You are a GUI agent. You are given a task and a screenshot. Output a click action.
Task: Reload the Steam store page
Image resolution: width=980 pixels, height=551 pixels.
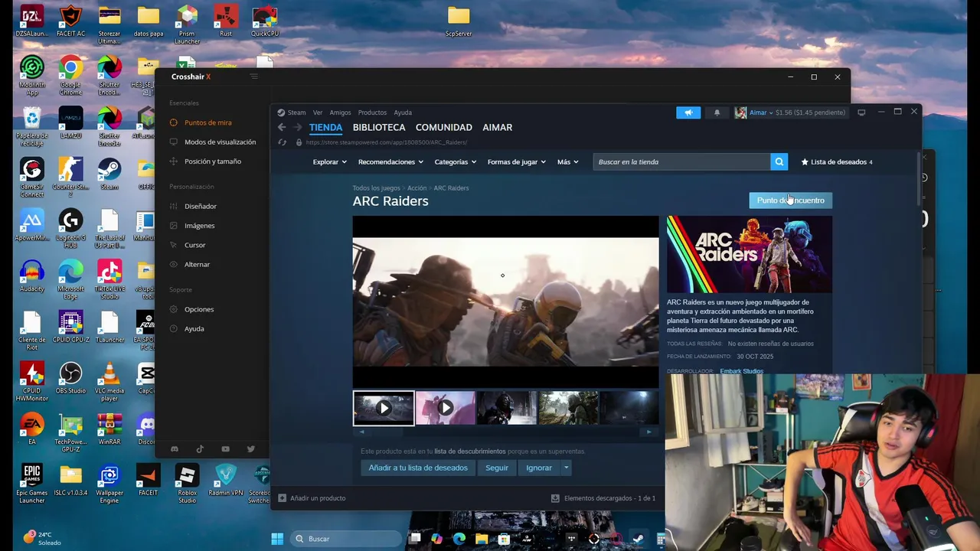[x=282, y=142]
